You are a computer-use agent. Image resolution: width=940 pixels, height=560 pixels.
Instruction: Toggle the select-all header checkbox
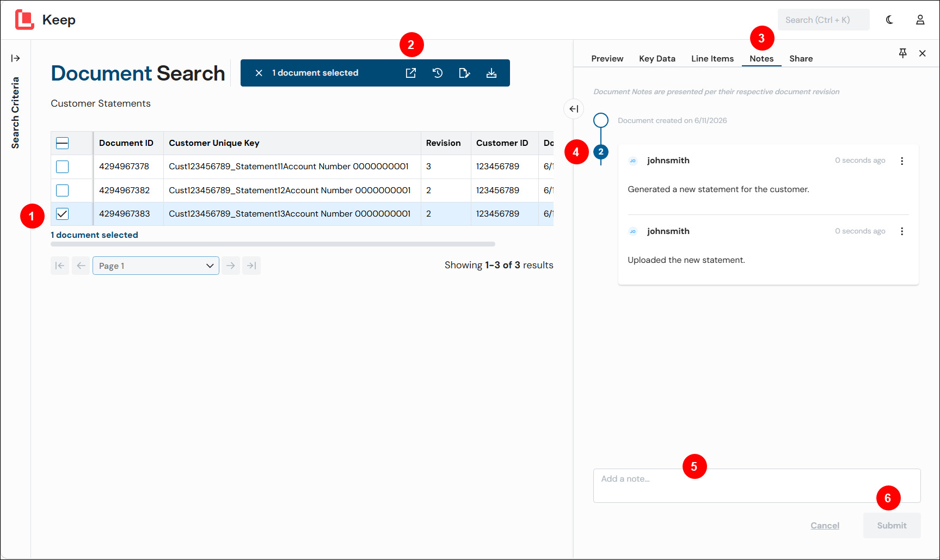[63, 143]
